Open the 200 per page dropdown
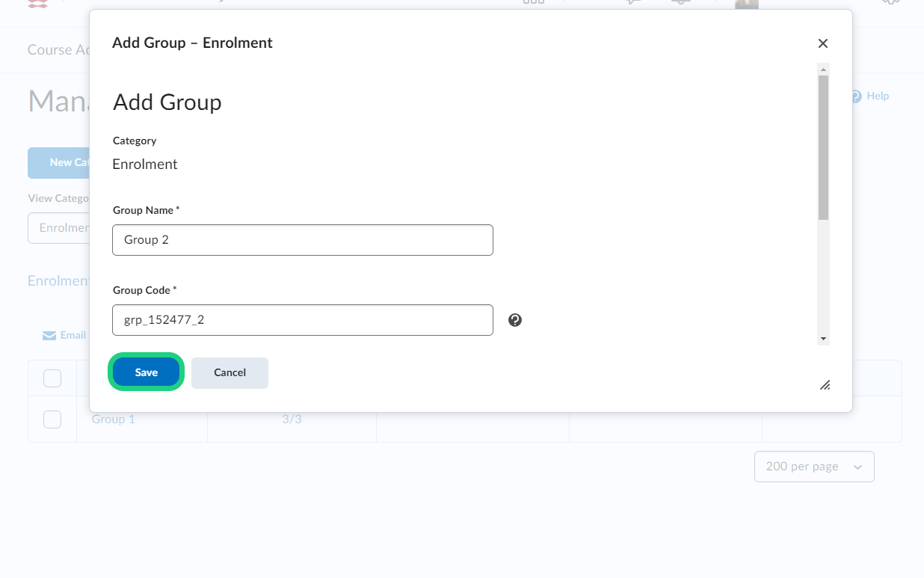This screenshot has width=924, height=578. 814,467
